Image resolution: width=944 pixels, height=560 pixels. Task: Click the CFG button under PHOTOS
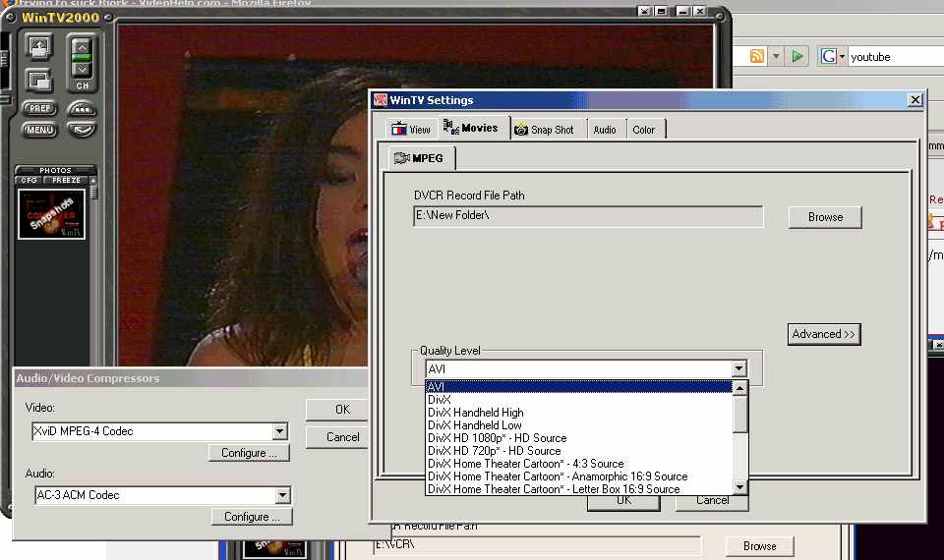point(29,180)
